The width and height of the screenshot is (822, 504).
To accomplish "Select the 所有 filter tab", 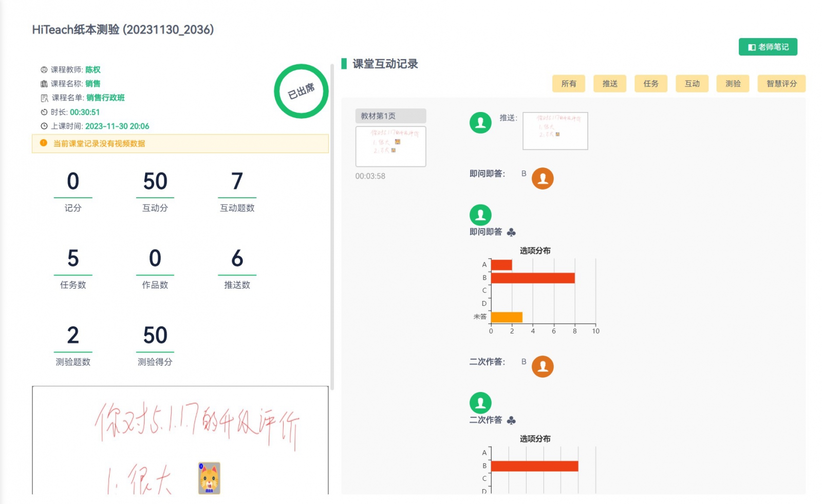I will pos(568,84).
